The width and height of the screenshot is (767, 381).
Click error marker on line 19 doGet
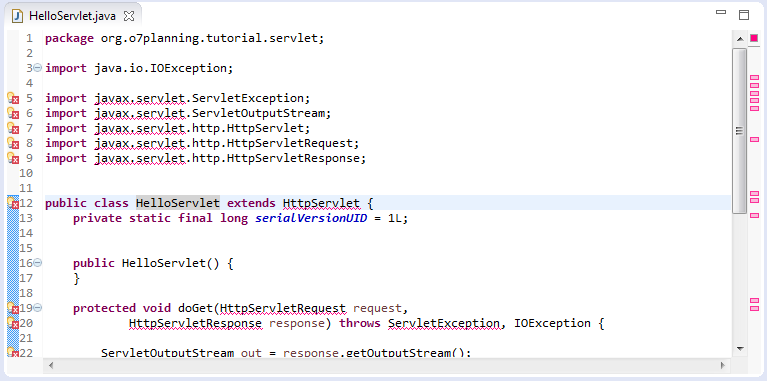pyautogui.click(x=13, y=308)
